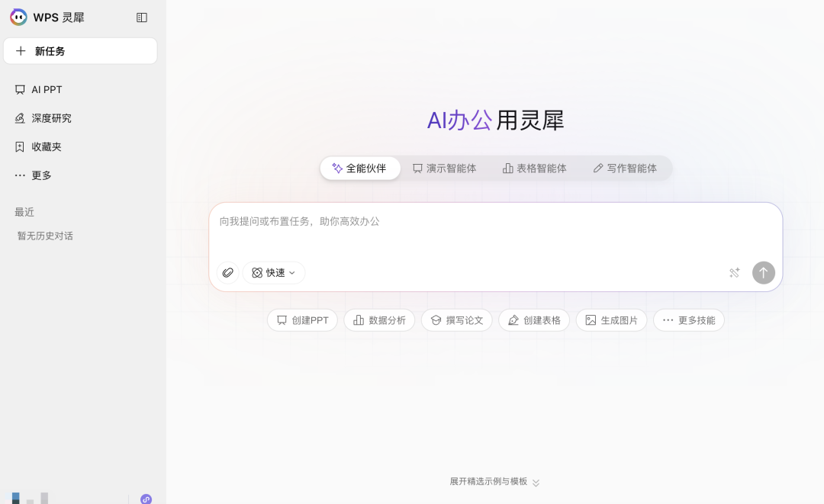Start a 新任务 from the sidebar

[x=80, y=51]
